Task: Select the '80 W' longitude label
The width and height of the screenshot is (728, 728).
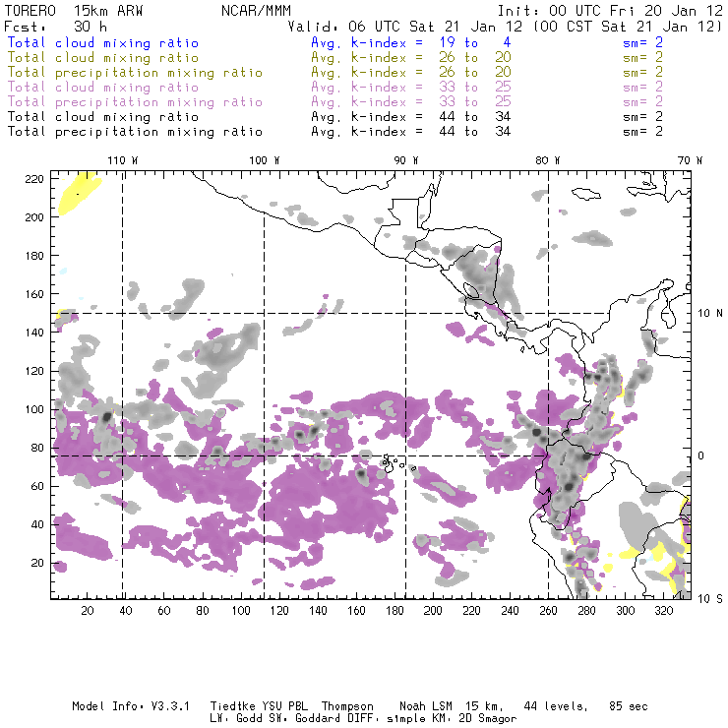Action: [547, 160]
